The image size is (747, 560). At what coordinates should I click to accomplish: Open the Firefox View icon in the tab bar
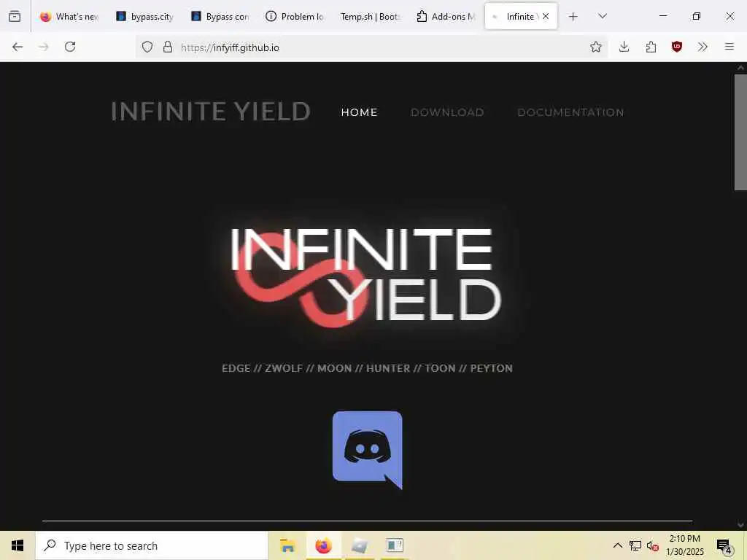coord(15,16)
